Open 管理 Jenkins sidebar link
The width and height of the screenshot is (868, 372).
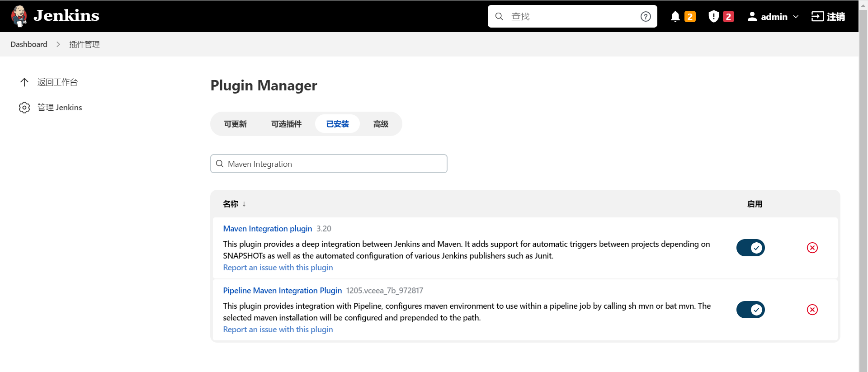point(60,108)
